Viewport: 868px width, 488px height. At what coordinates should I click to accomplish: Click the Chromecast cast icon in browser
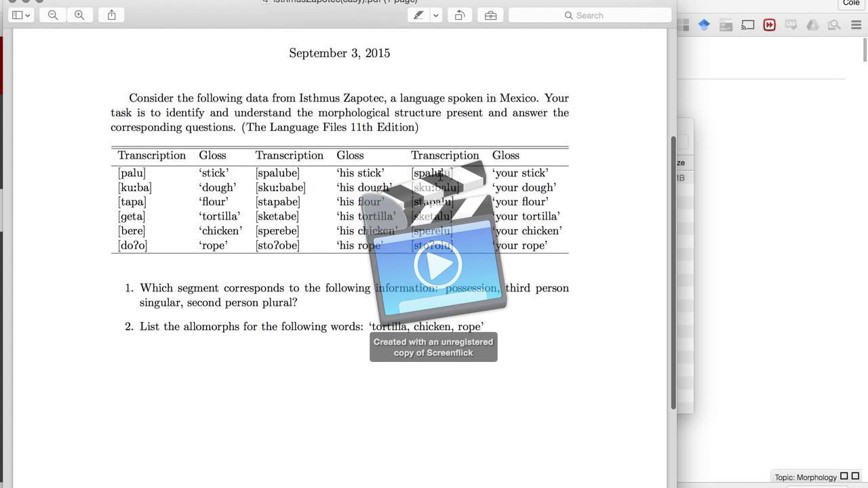point(747,25)
